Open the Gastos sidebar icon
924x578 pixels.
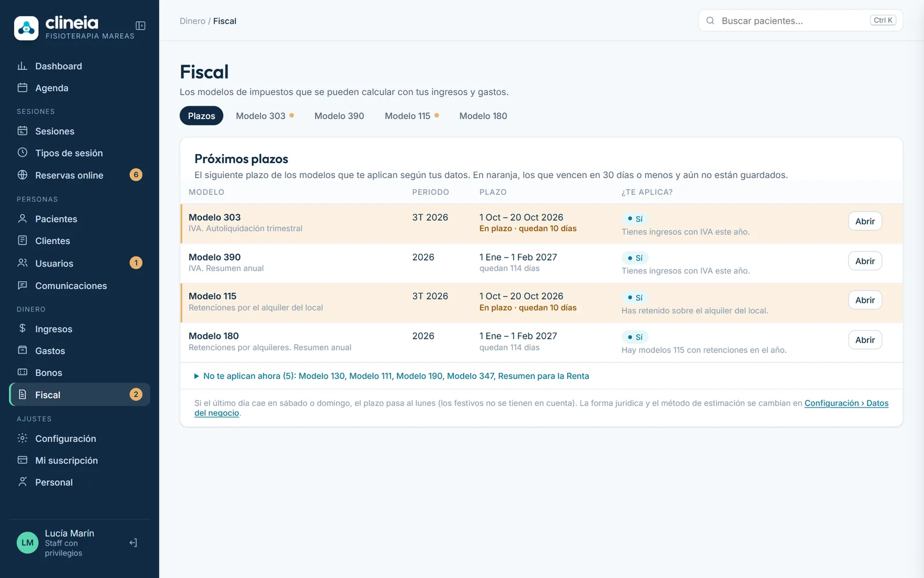click(23, 350)
